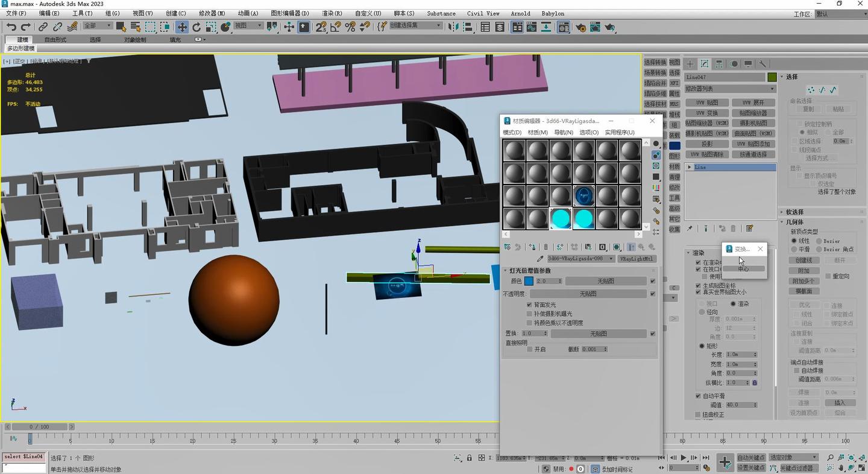Open the 修改器(M) menu
The height and width of the screenshot is (474, 868).
pos(212,13)
